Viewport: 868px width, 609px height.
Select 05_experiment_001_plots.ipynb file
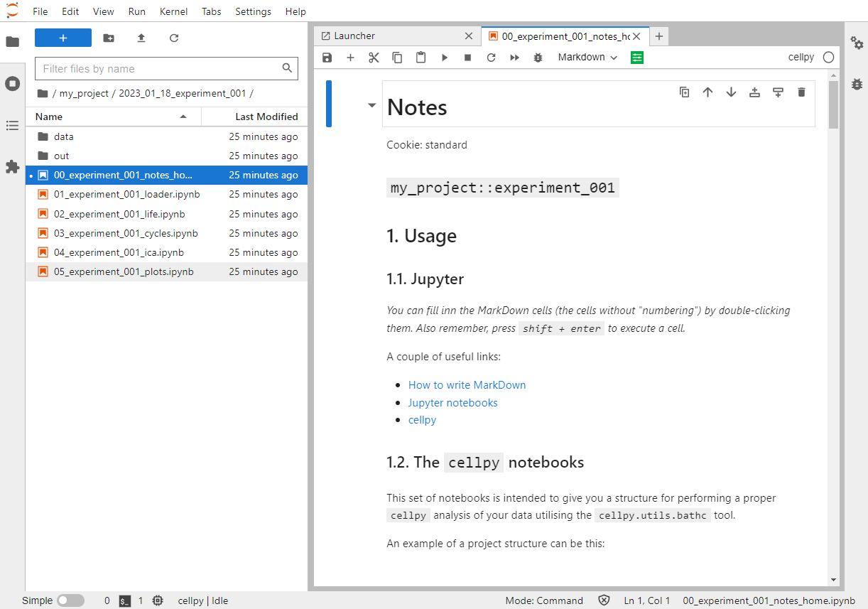pos(166,271)
